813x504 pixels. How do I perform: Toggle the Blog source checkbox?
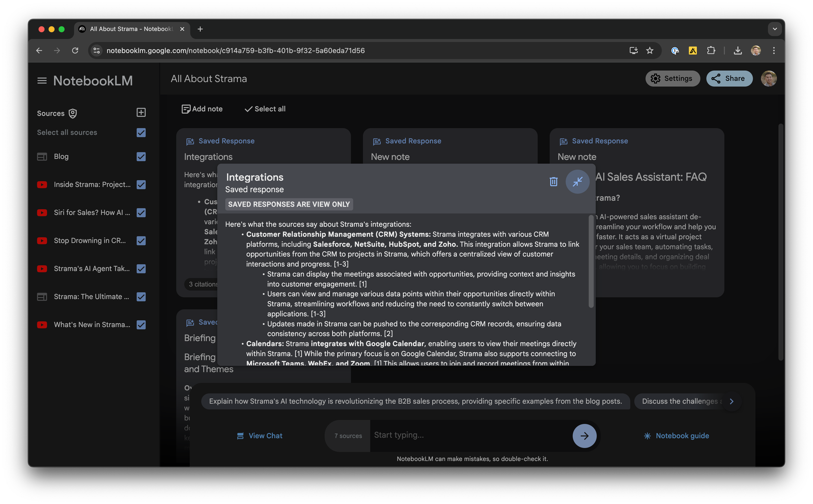(x=141, y=156)
